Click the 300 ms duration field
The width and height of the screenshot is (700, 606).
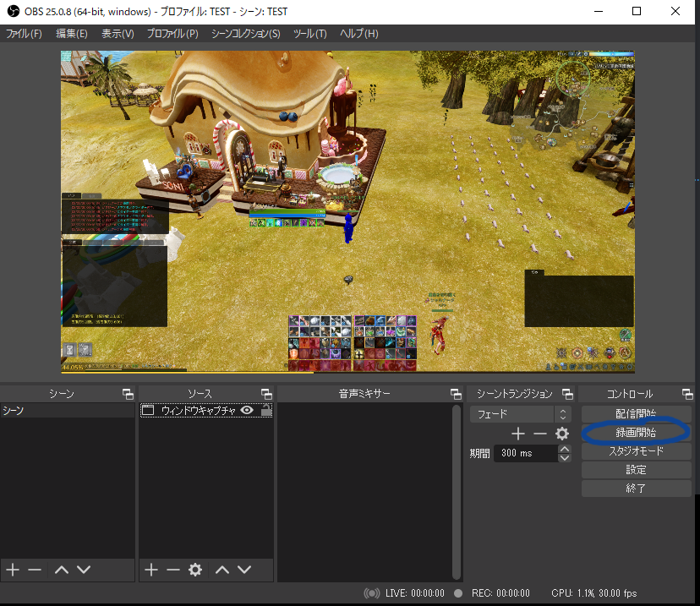pyautogui.click(x=526, y=453)
